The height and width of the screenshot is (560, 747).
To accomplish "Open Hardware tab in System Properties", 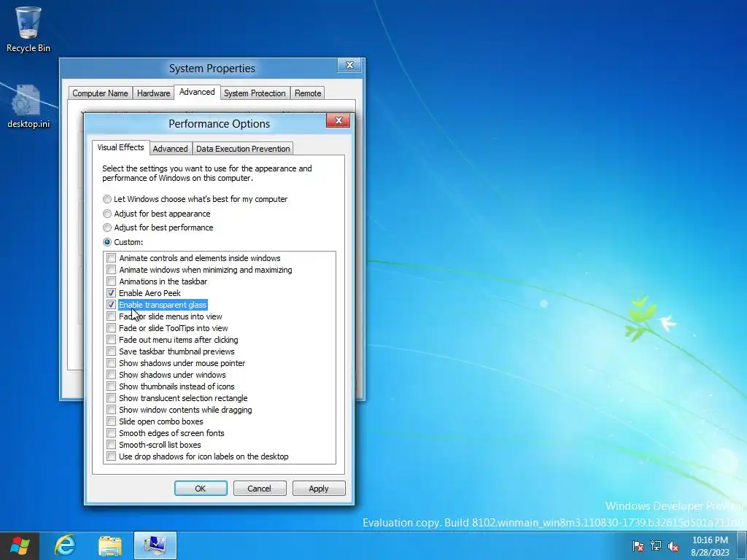I will point(153,93).
